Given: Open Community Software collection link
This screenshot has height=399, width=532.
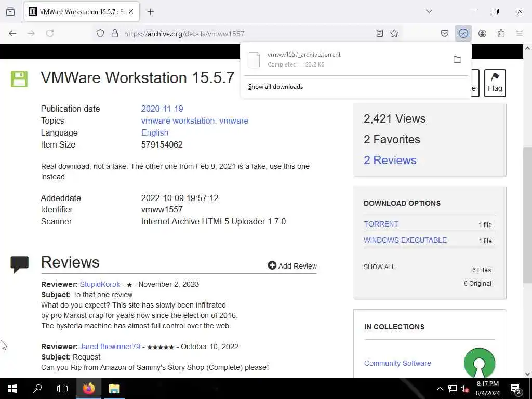Looking at the screenshot, I should [397, 363].
